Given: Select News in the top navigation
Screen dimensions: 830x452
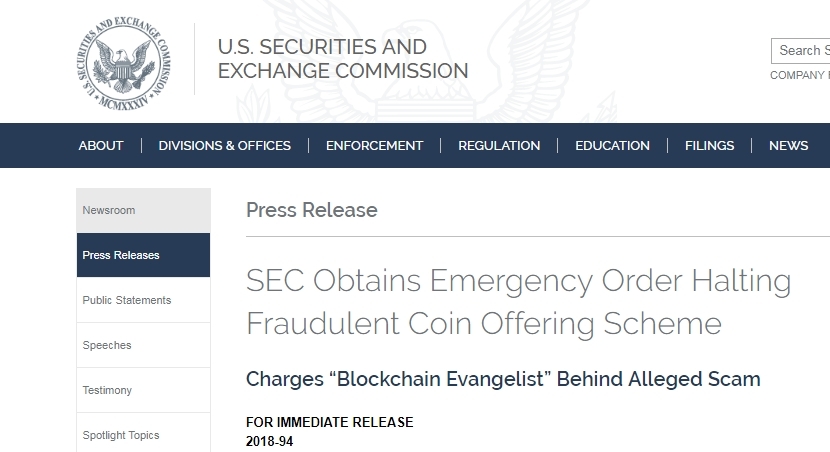Looking at the screenshot, I should (788, 146).
